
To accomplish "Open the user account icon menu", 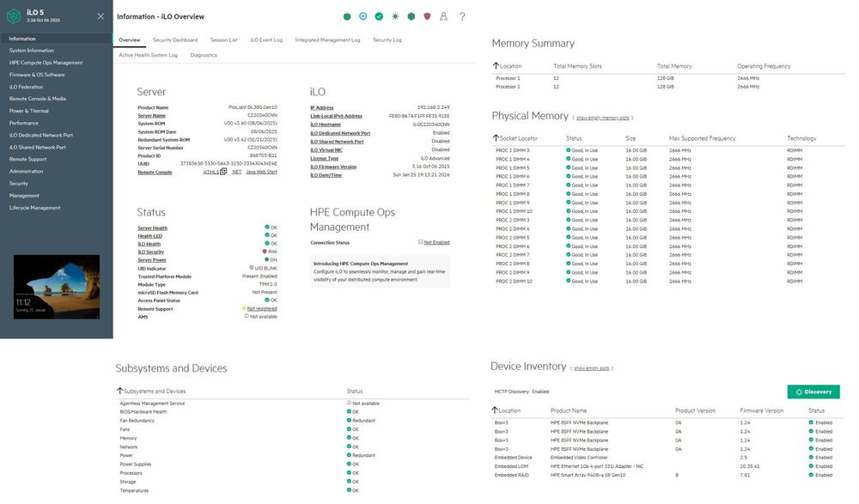I will coord(444,16).
